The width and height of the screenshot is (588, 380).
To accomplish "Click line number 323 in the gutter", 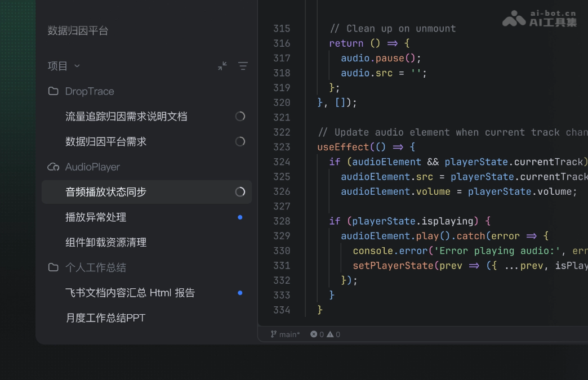I will coord(282,147).
